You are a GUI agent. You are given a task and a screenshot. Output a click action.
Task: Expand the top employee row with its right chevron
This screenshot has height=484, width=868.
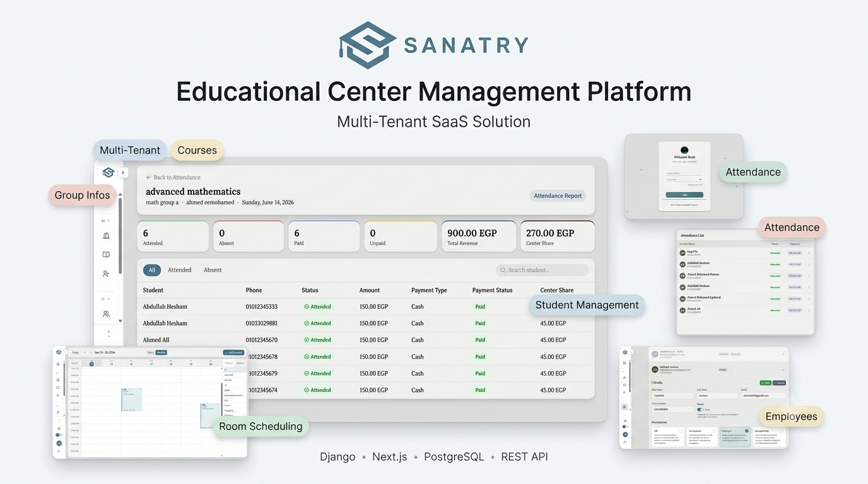click(x=783, y=354)
